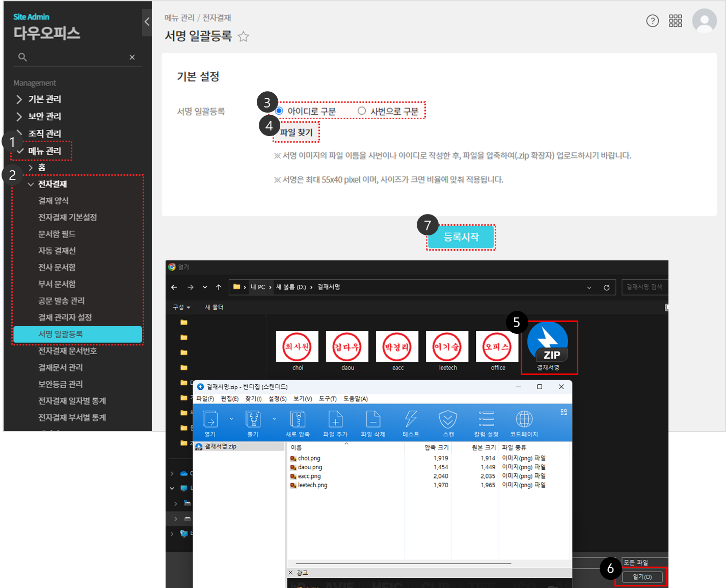Viewport: 726px width, 588px height.
Task: Click the 등록시작 button
Action: (461, 237)
